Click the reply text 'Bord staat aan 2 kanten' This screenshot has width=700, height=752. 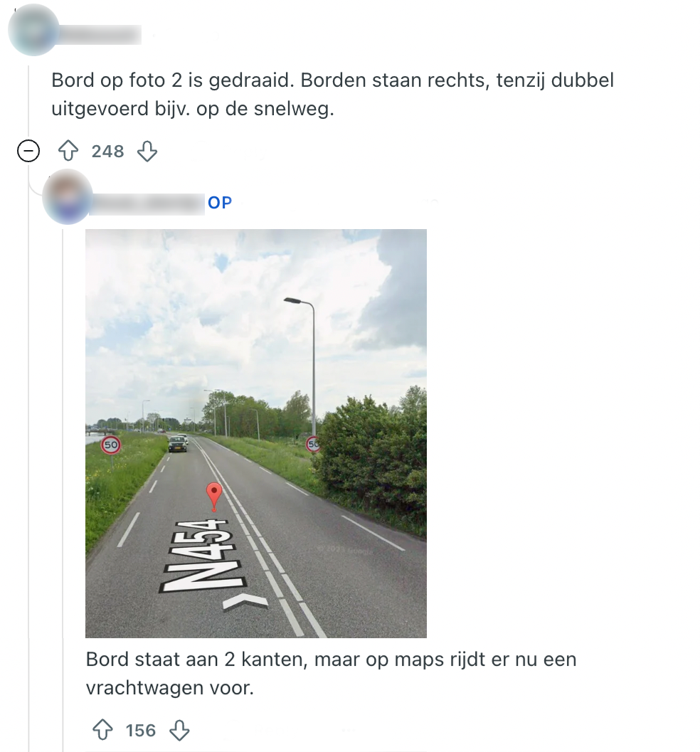(331, 673)
